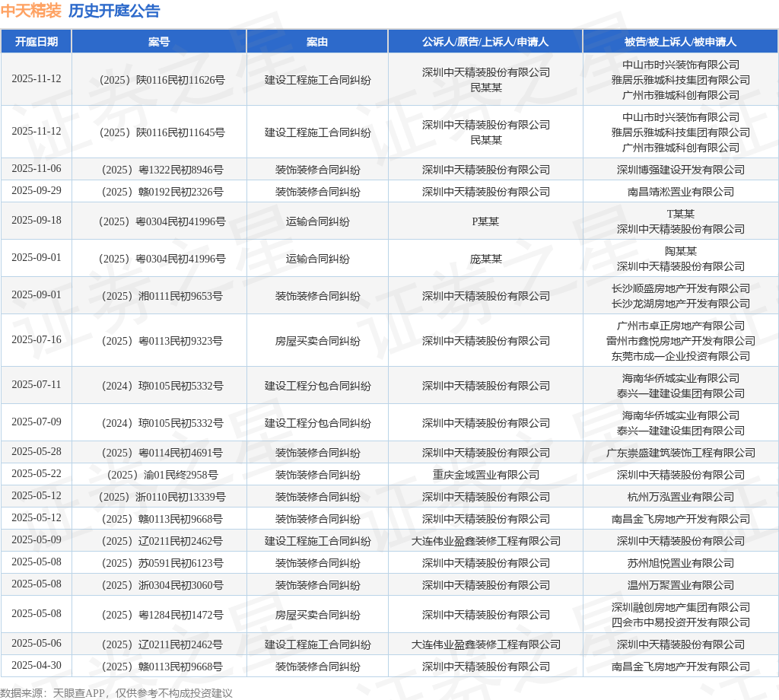779x700 pixels.
Task: Click defendant 雷州市鑫悦房地产开发有限公司
Action: point(681,342)
